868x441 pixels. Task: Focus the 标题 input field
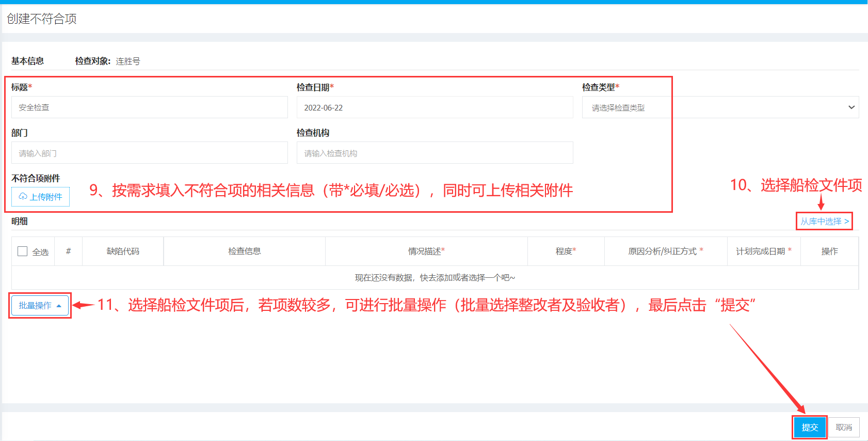[x=150, y=107]
